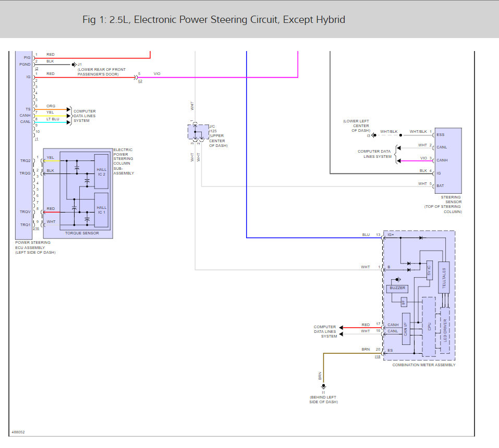Click the CAN I/F block

click(406, 329)
